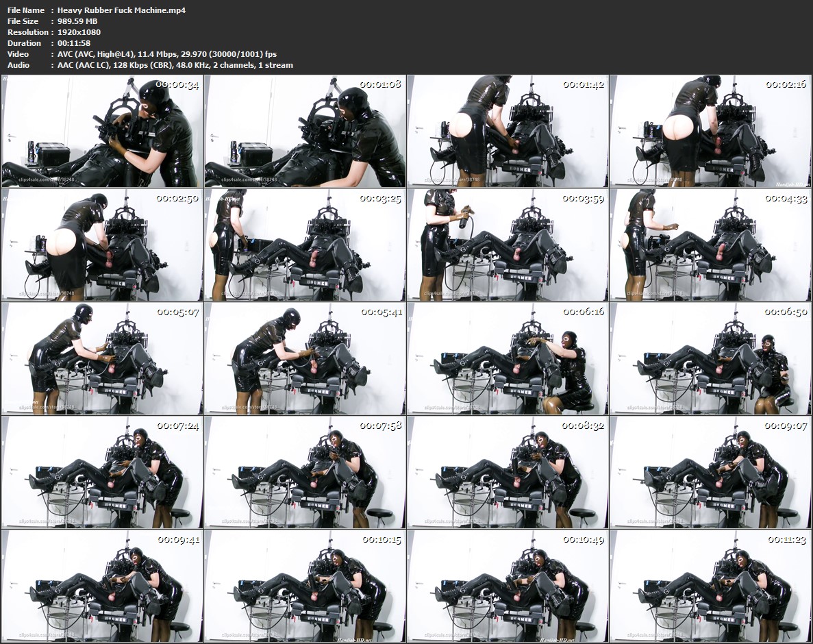Open the frame marked 00:03:59
This screenshot has width=813, height=644.
click(x=508, y=244)
